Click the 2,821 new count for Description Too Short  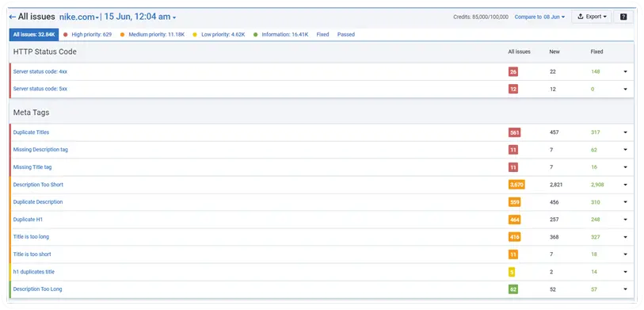click(x=556, y=185)
